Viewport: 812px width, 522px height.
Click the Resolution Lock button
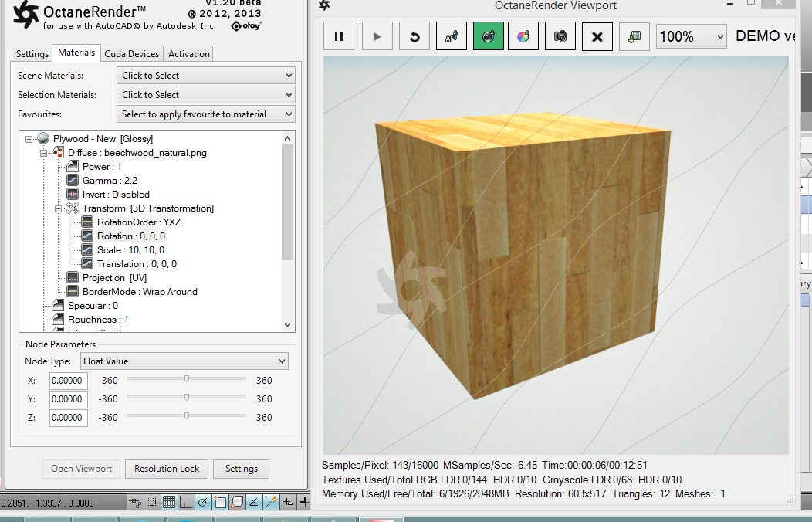pyautogui.click(x=167, y=469)
